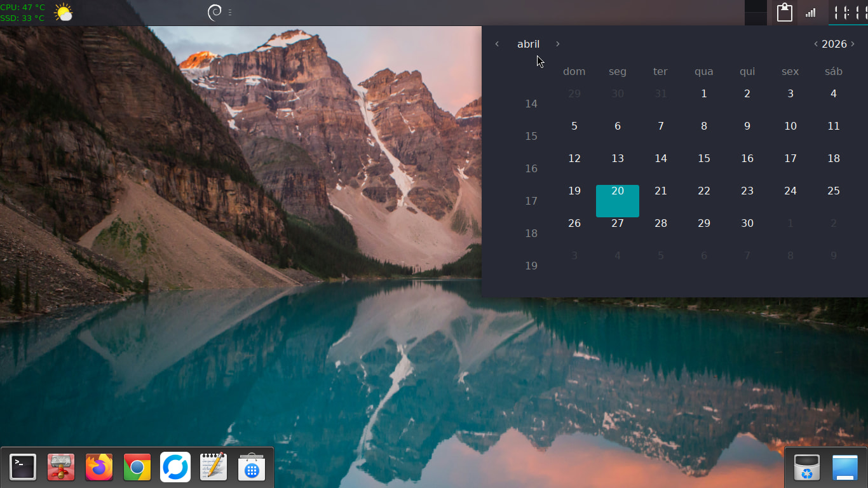This screenshot has height=488, width=868.
Task: Open the recycle bin in the dock
Action: point(807,468)
